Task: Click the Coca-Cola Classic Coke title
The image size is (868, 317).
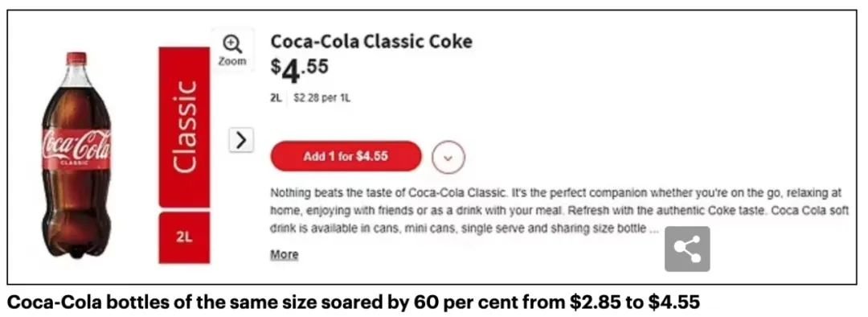Action: click(371, 42)
